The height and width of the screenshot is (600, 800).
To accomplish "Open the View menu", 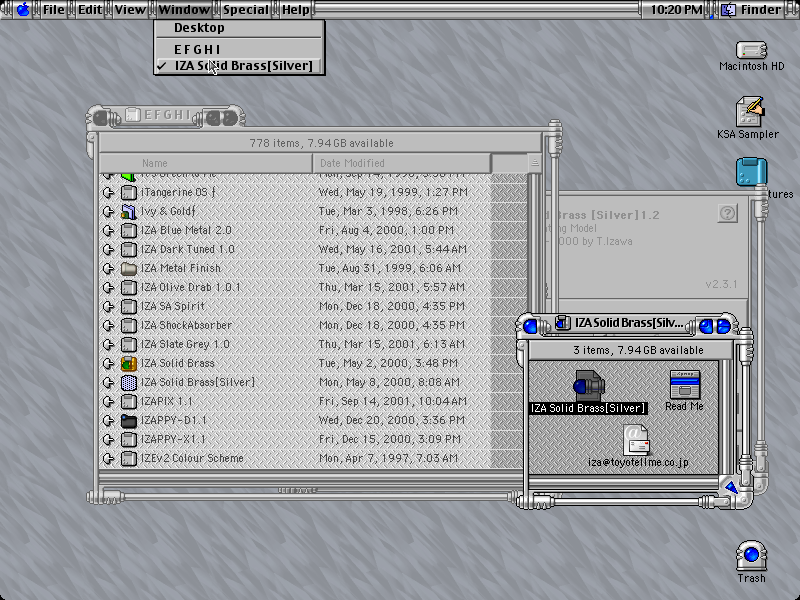I will coord(130,9).
